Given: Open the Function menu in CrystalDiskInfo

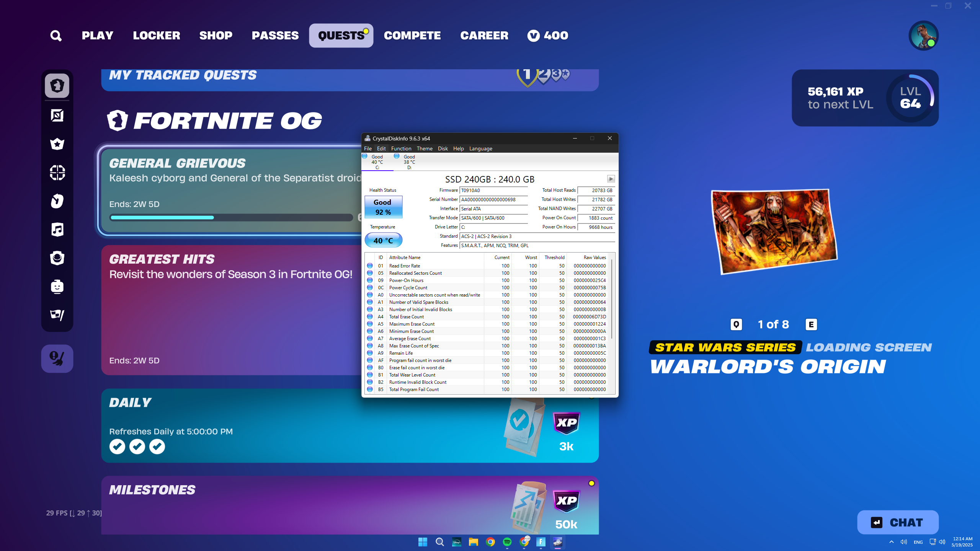Looking at the screenshot, I should 401,149.
